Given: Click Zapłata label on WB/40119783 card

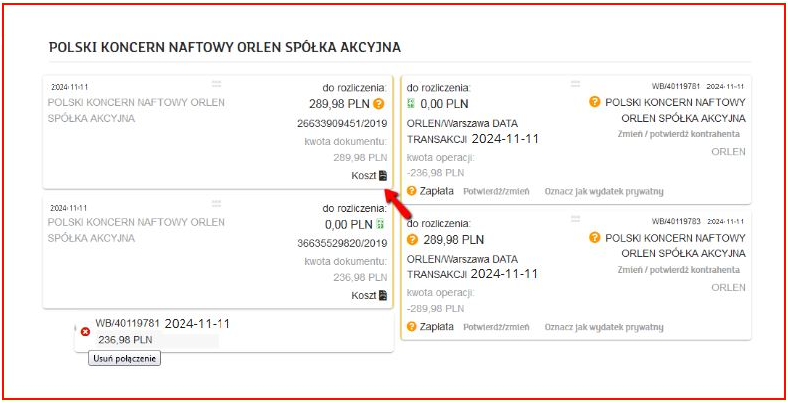Looking at the screenshot, I should (437, 327).
